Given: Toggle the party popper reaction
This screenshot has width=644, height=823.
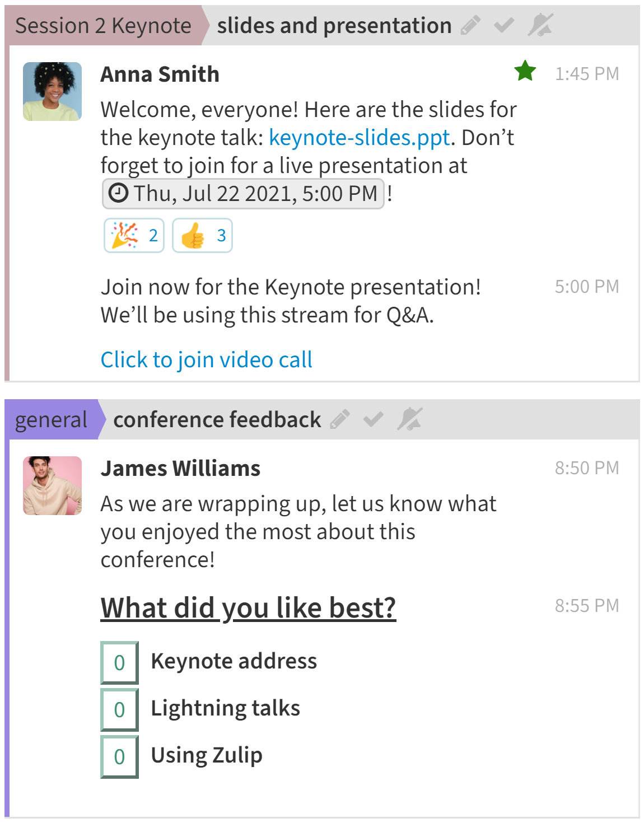Looking at the screenshot, I should 134,235.
